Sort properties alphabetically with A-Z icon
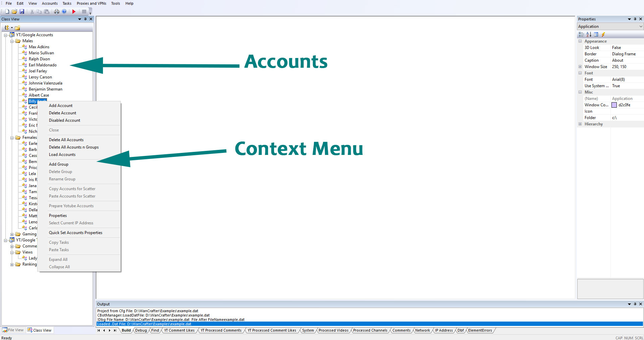 coord(589,35)
